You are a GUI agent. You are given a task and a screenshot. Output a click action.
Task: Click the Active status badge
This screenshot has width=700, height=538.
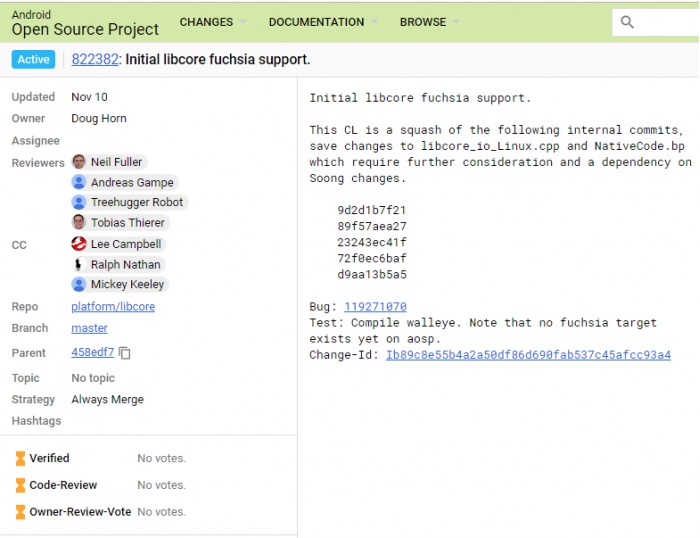[33, 60]
